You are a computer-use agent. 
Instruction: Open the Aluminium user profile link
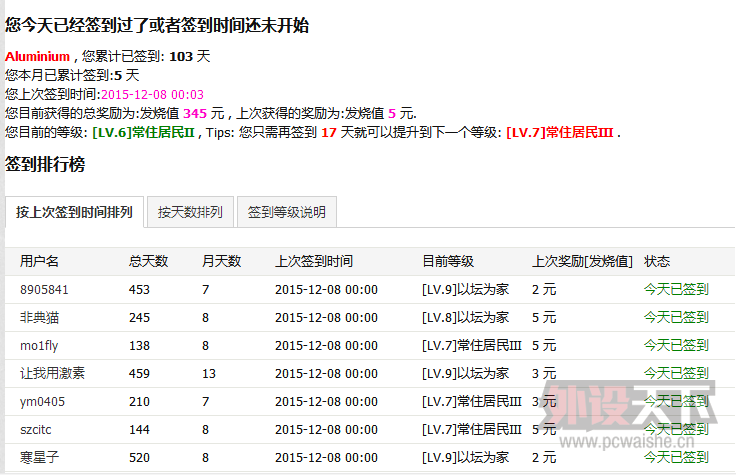pos(37,57)
